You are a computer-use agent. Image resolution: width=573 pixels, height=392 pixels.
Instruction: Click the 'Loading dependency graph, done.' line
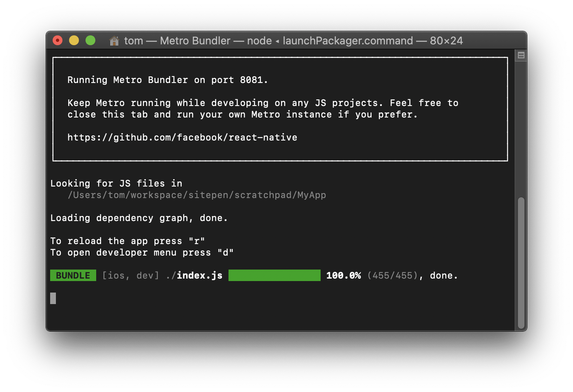tap(139, 218)
